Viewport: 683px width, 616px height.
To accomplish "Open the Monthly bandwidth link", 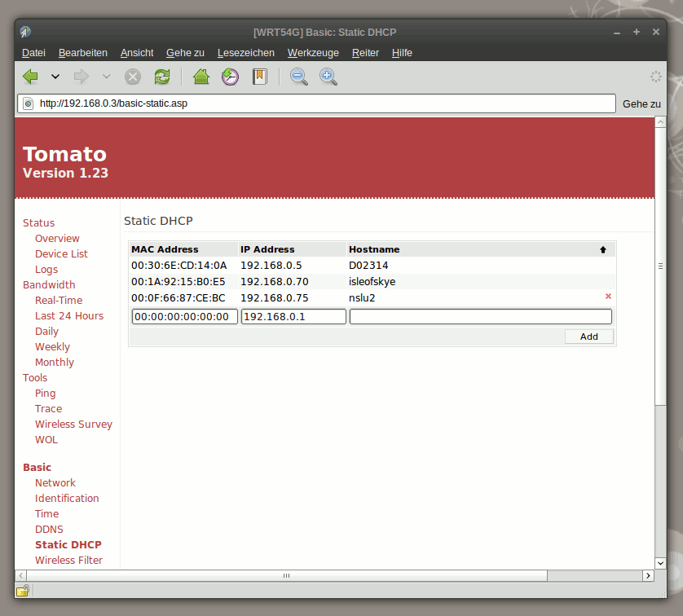I will click(x=55, y=363).
